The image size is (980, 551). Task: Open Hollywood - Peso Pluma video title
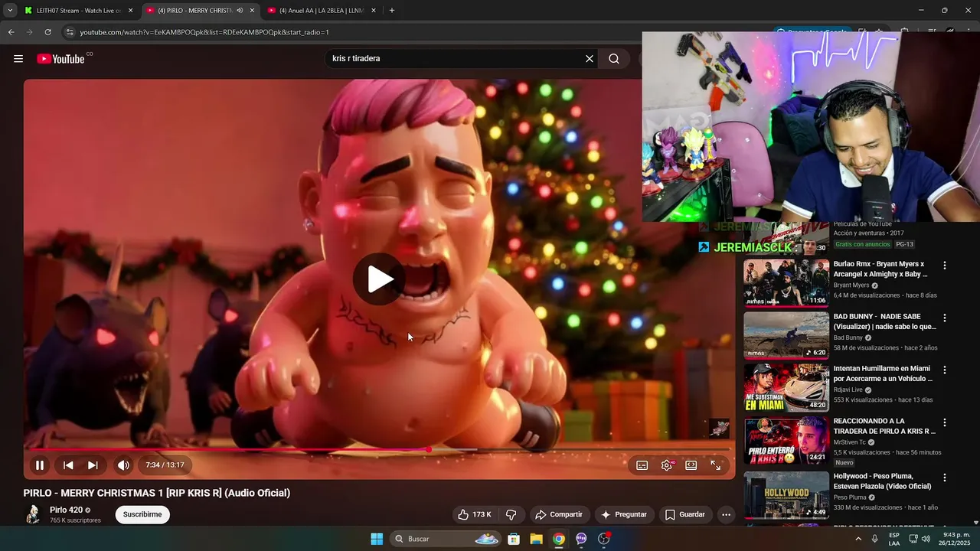[x=882, y=481]
